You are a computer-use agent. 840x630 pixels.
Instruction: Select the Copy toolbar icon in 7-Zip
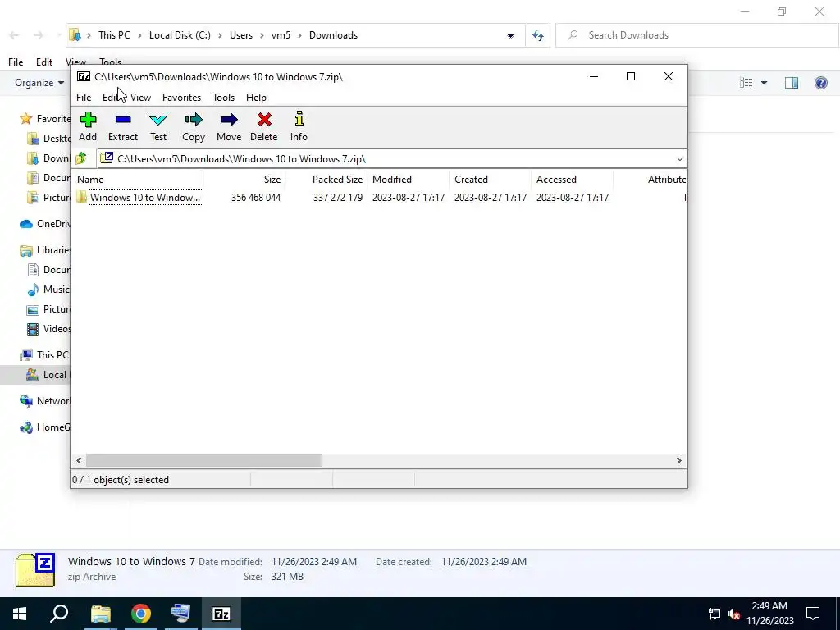(x=194, y=127)
